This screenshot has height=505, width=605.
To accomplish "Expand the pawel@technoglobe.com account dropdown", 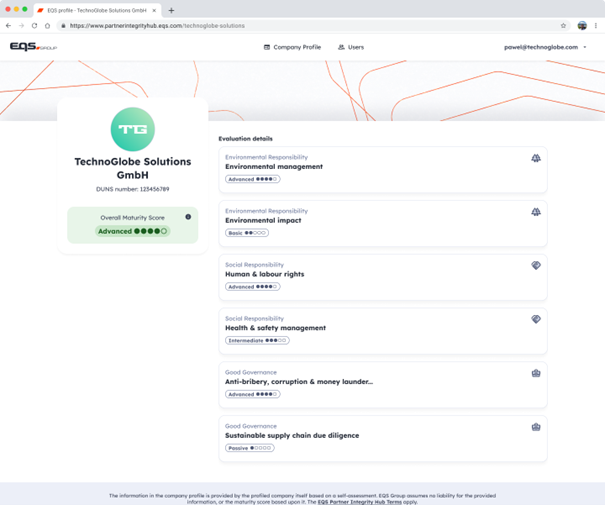I will (545, 47).
